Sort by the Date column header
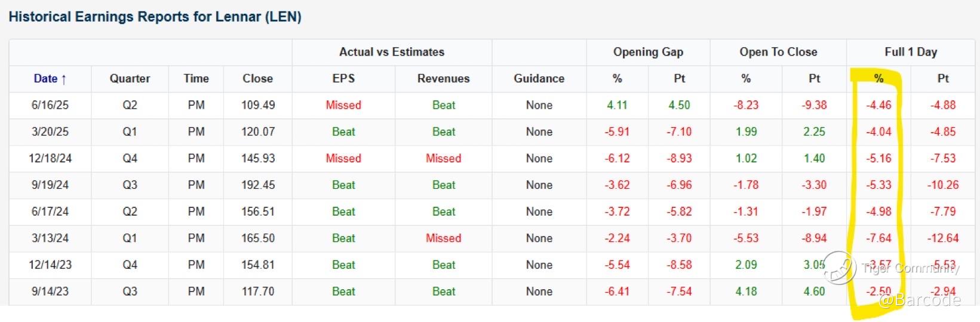 pos(50,79)
